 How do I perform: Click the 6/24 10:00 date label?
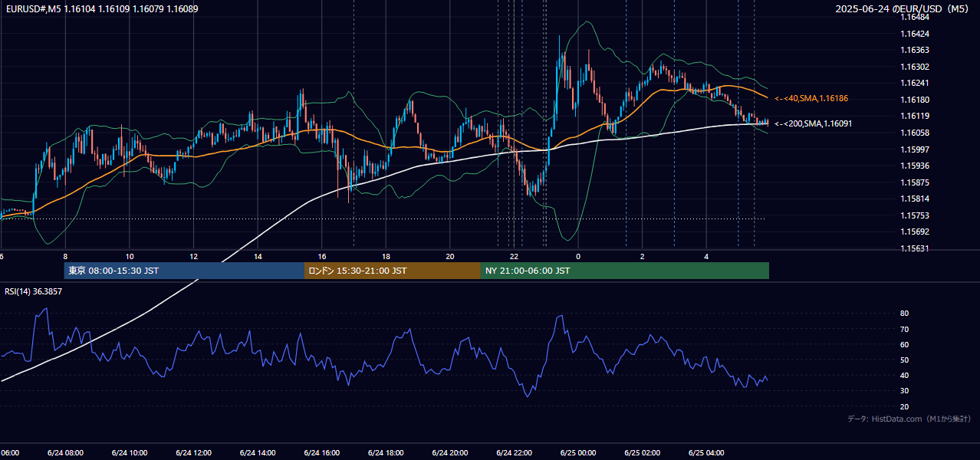tap(130, 452)
